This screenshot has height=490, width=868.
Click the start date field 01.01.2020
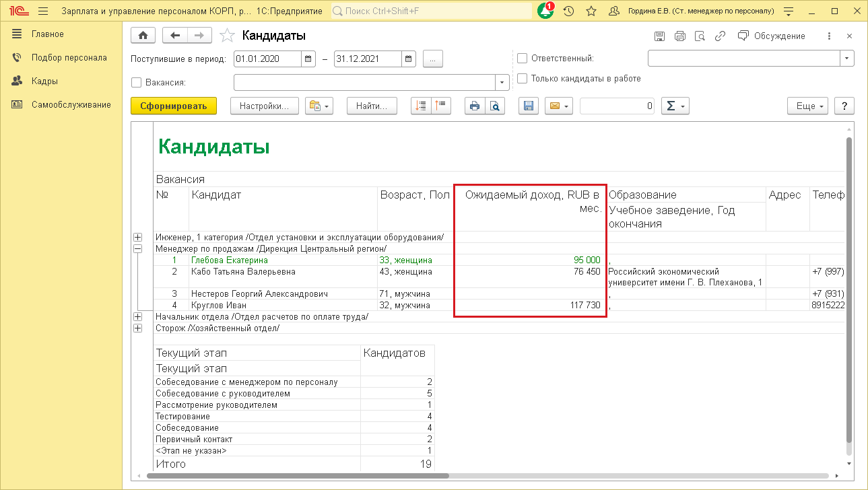pos(267,59)
